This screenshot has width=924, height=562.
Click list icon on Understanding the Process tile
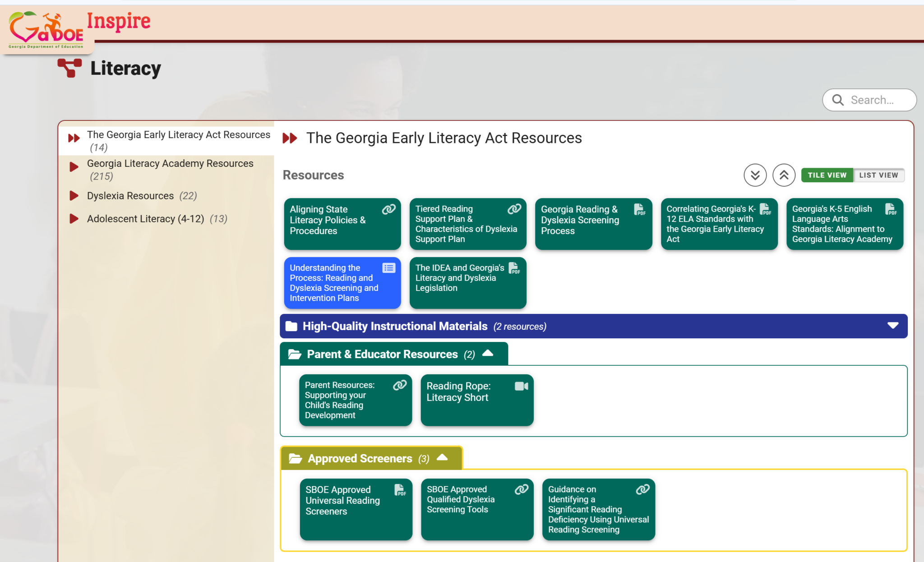[388, 268]
